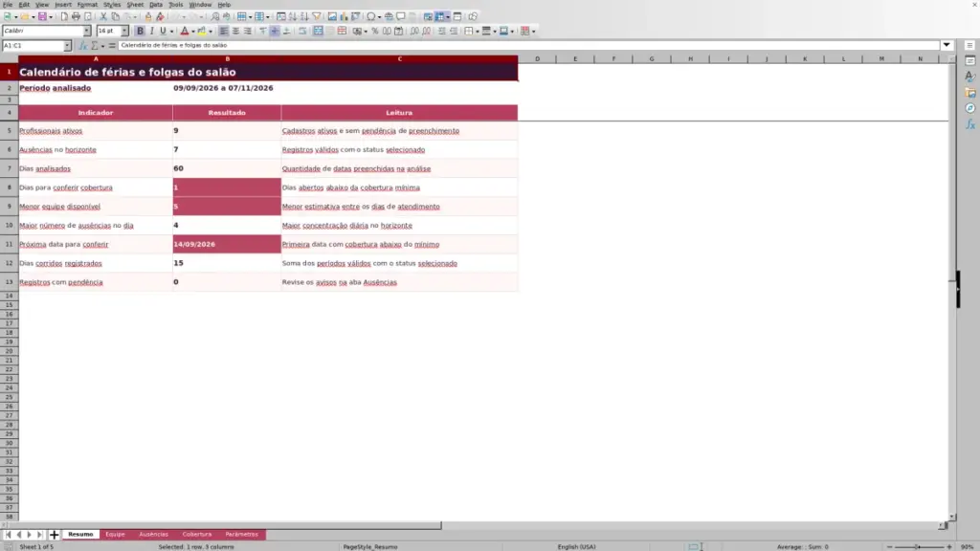Click the Sort Ascending icon
980x551 pixels.
(x=293, y=17)
